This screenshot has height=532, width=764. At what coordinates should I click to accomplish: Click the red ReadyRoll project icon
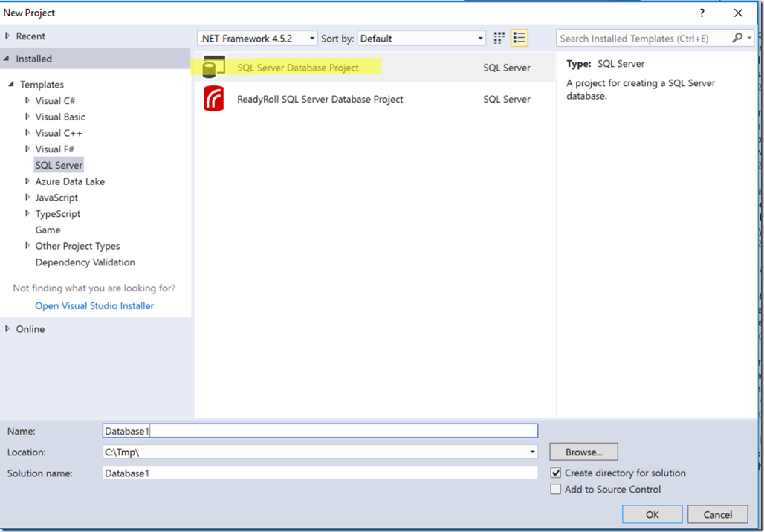tap(214, 98)
